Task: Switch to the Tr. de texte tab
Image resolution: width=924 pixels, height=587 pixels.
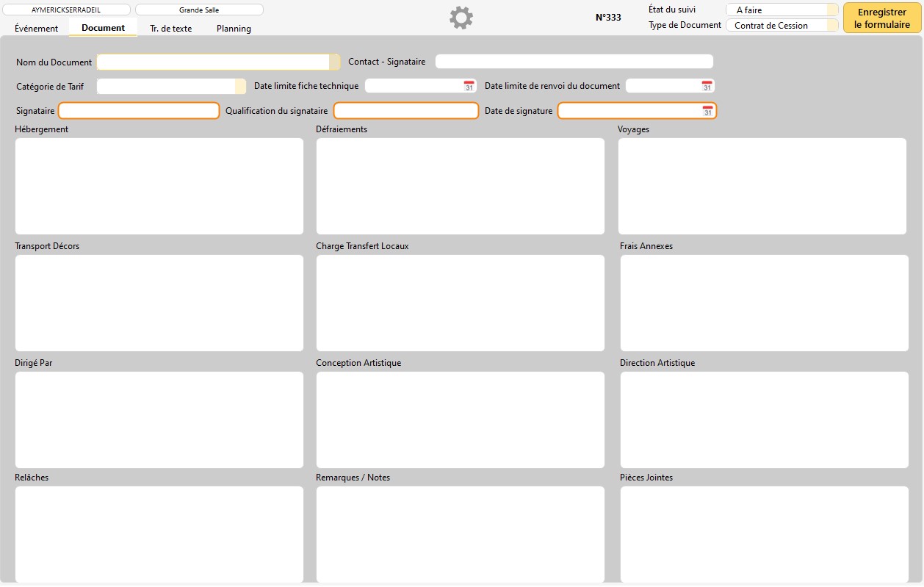Action: 171,29
